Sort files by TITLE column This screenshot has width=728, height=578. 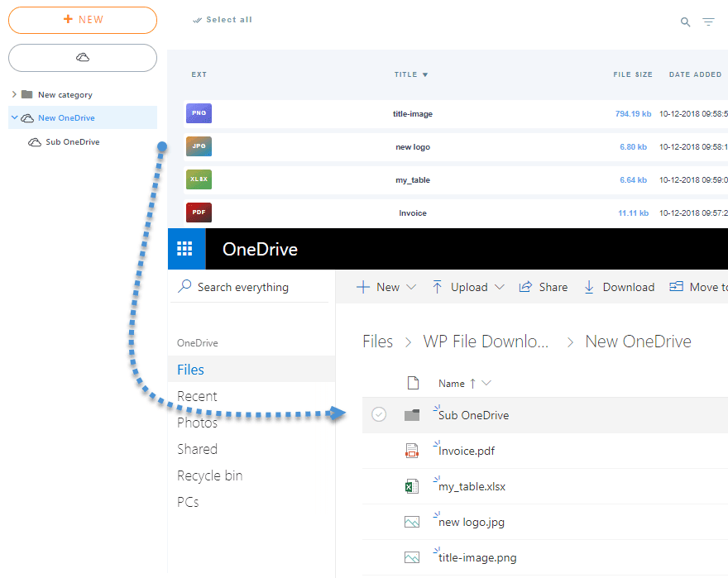[411, 74]
